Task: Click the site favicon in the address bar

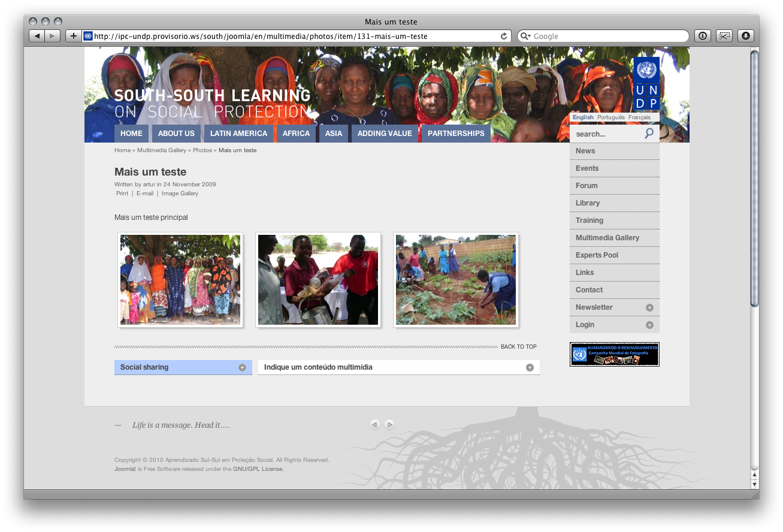Action: (88, 36)
